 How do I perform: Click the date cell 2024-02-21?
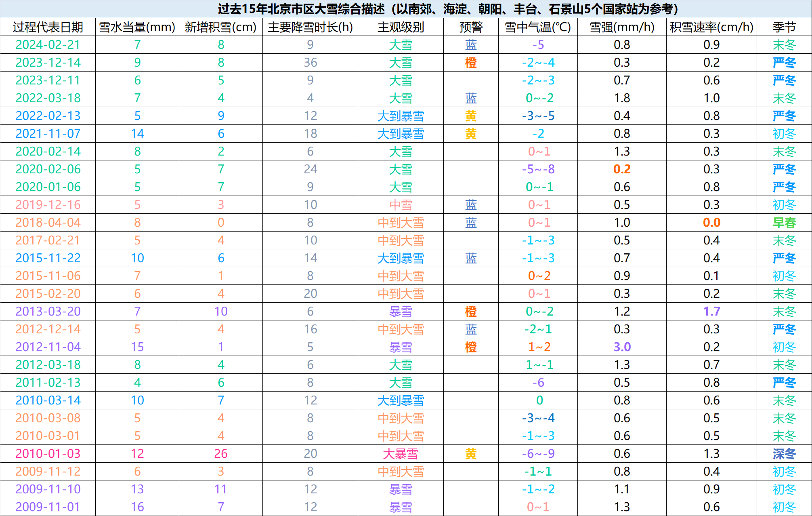point(48,45)
